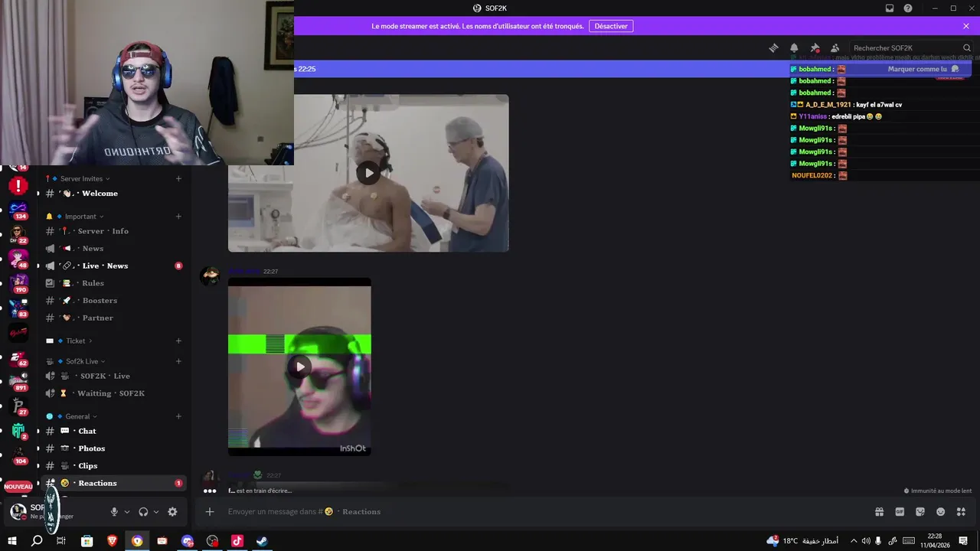Click Désactiver to turn off streamer mode
980x551 pixels.
click(x=611, y=26)
